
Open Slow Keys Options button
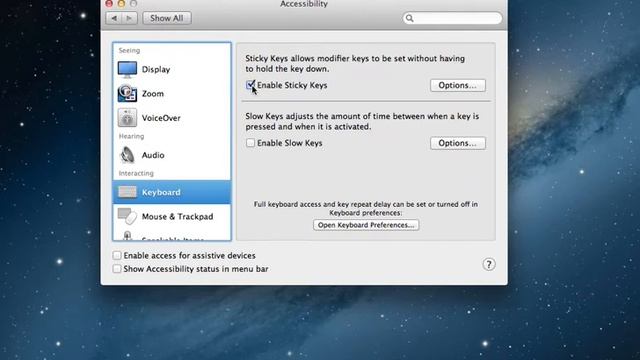pos(458,143)
